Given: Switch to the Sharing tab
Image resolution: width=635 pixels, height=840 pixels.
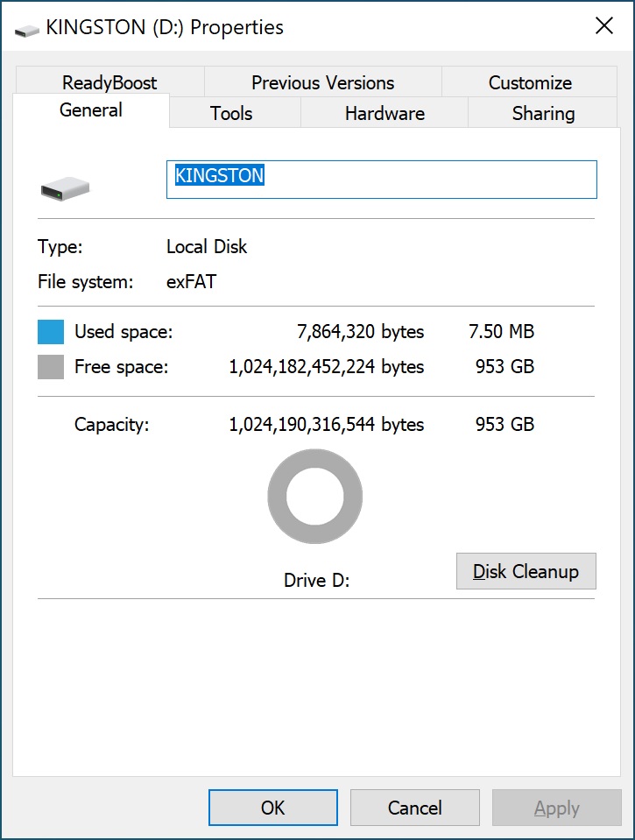Looking at the screenshot, I should pyautogui.click(x=543, y=113).
